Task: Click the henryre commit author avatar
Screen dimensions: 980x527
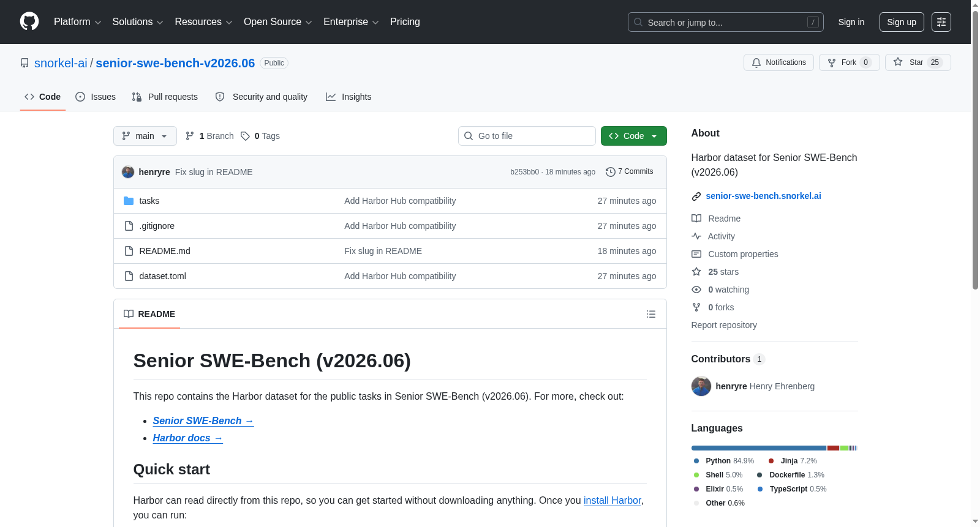Action: pyautogui.click(x=128, y=172)
